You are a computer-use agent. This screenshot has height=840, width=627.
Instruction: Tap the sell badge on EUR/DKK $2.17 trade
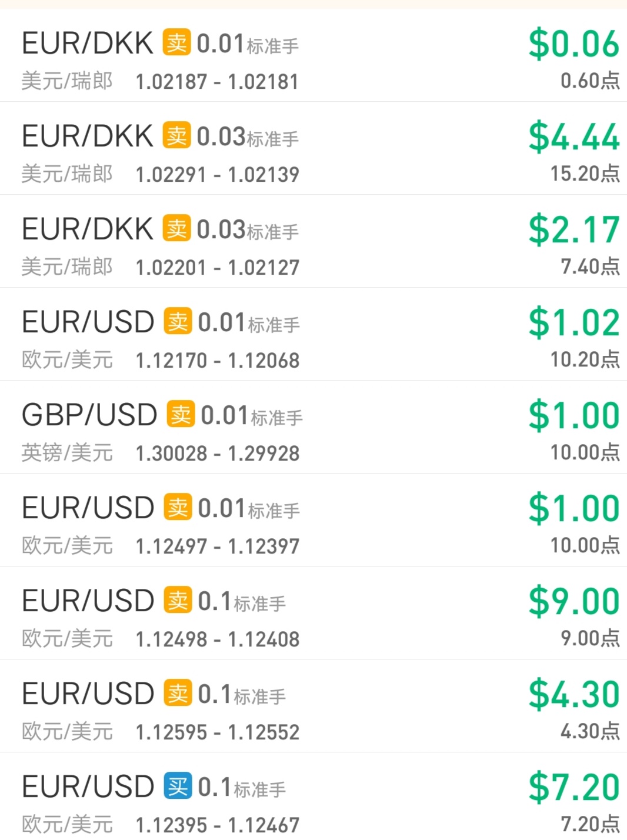pos(176,229)
